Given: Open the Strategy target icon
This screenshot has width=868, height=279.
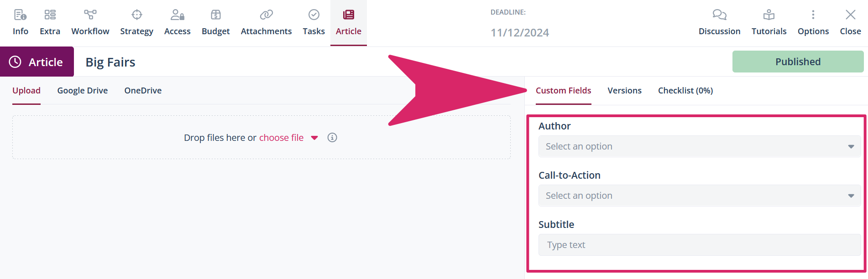Looking at the screenshot, I should pos(137,15).
